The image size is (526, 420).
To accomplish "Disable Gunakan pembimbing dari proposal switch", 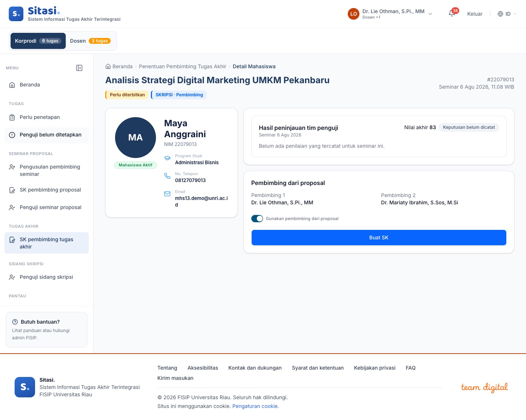I will pos(257,219).
